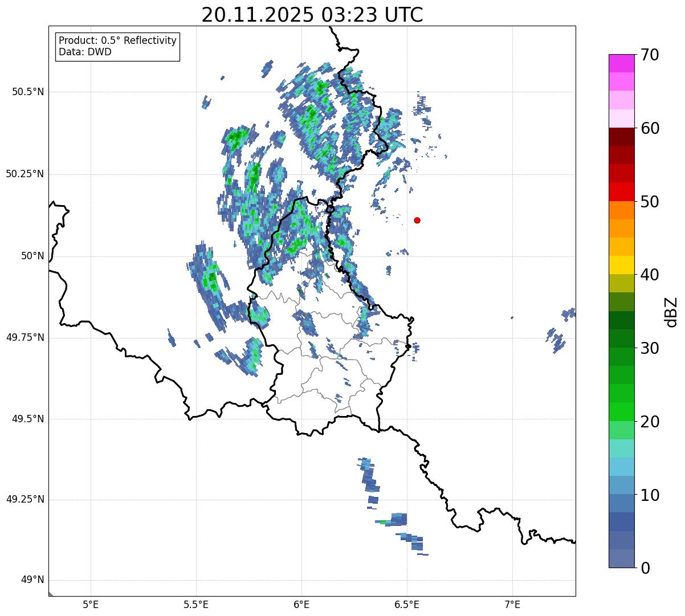Click the 'Product: 0.5° Reflectivity' label
The image size is (685, 616).
click(x=117, y=40)
